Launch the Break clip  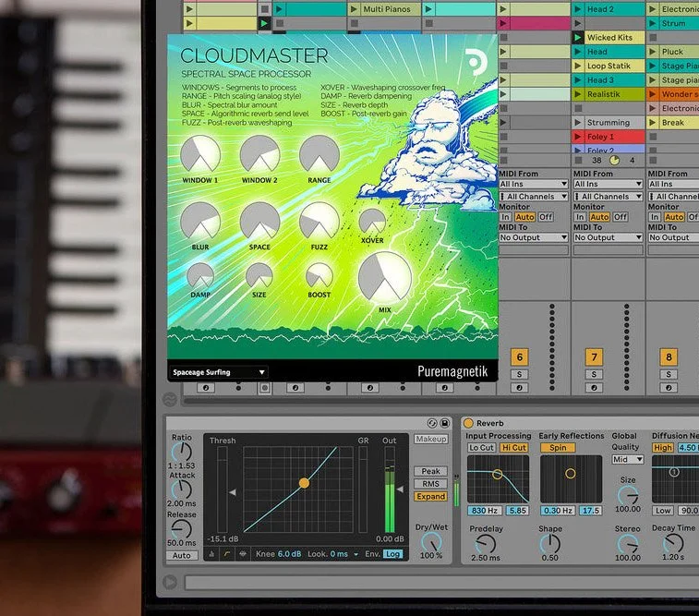coord(653,123)
